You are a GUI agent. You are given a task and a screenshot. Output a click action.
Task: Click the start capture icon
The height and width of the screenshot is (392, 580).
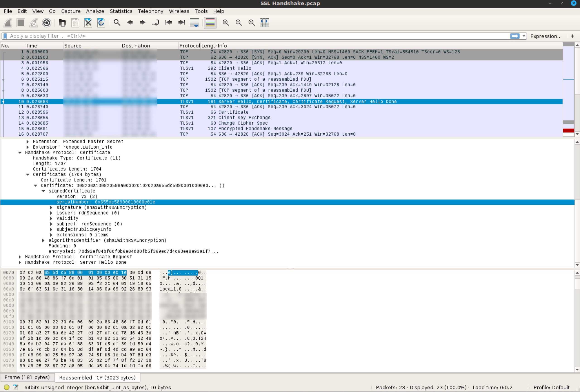[x=7, y=22]
